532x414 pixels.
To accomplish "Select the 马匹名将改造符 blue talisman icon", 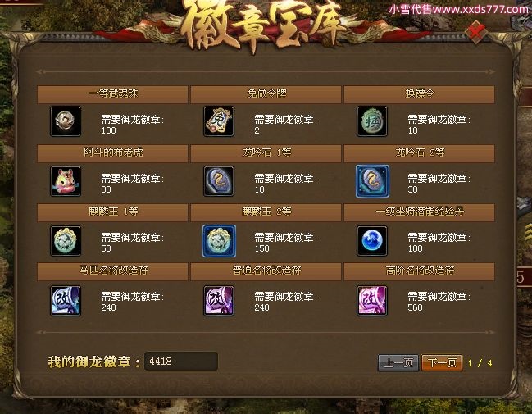I will 66,301.
